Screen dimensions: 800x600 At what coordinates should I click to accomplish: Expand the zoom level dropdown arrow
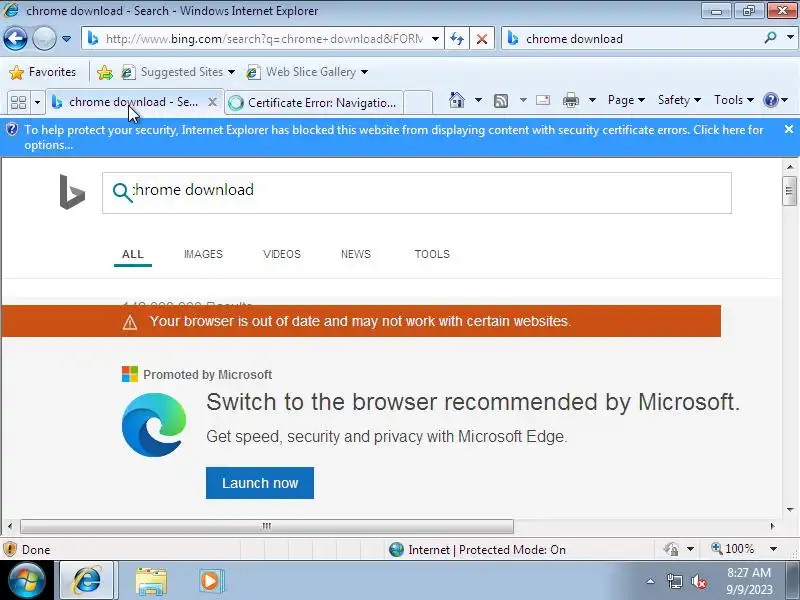[x=773, y=549]
